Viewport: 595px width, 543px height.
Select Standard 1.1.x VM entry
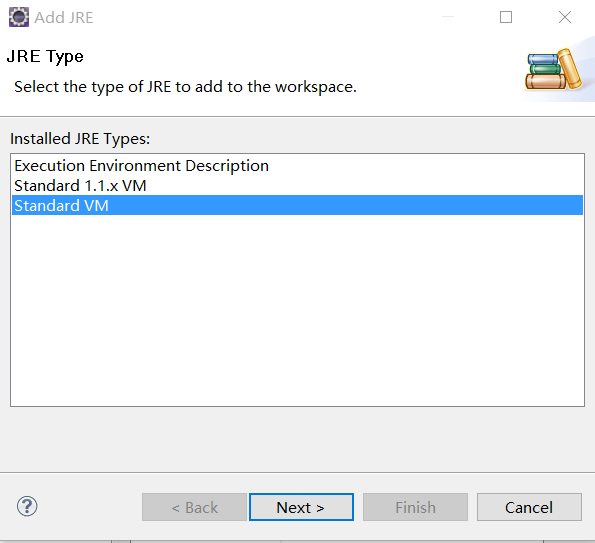(x=297, y=186)
